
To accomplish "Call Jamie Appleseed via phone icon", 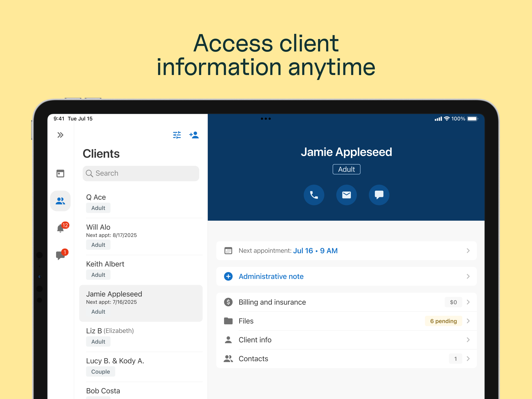I will point(314,195).
